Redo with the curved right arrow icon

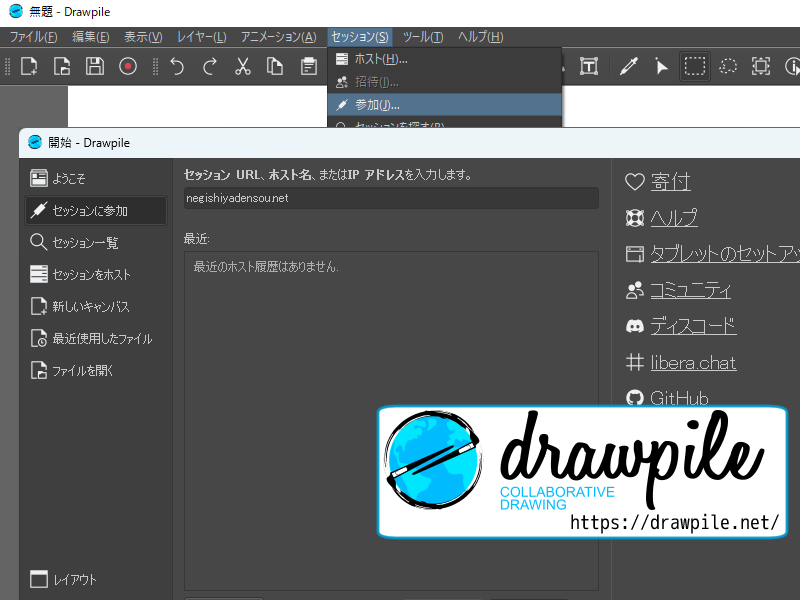pyautogui.click(x=210, y=66)
